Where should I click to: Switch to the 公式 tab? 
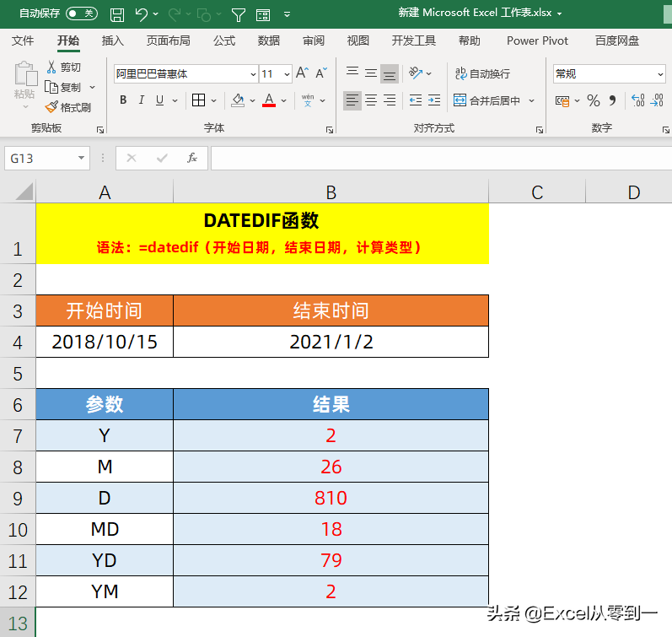224,40
